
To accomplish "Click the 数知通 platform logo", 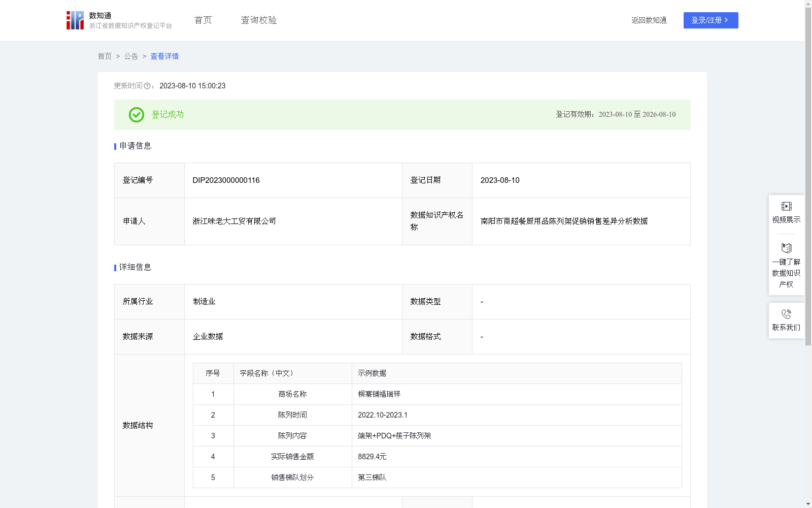I will [119, 20].
